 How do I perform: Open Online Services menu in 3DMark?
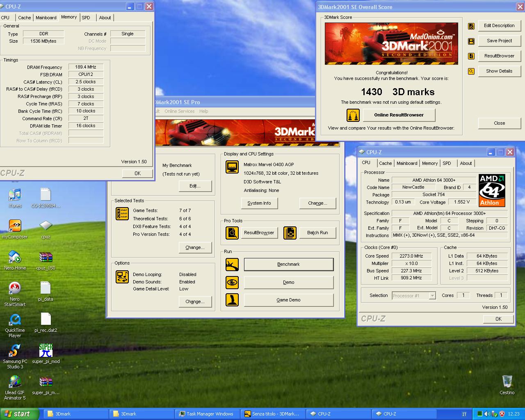(180, 111)
